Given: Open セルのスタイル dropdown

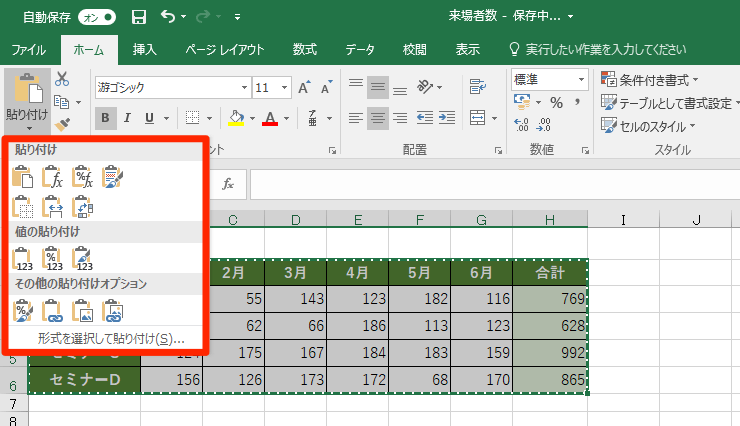Looking at the screenshot, I should coord(648,126).
